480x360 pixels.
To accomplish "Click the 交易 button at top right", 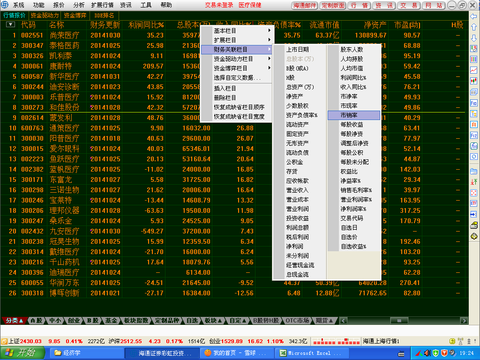I will click(409, 5).
